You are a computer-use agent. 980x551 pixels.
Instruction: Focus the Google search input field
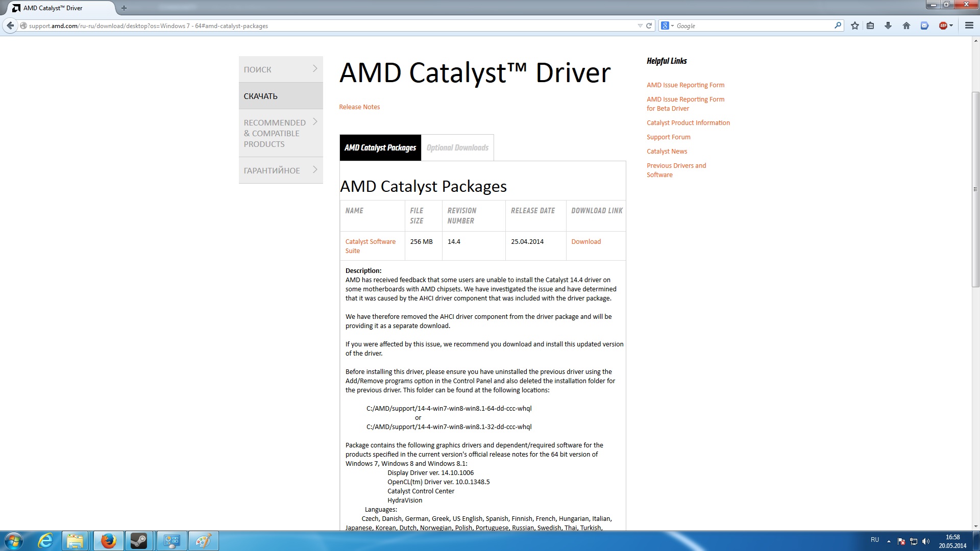(754, 26)
